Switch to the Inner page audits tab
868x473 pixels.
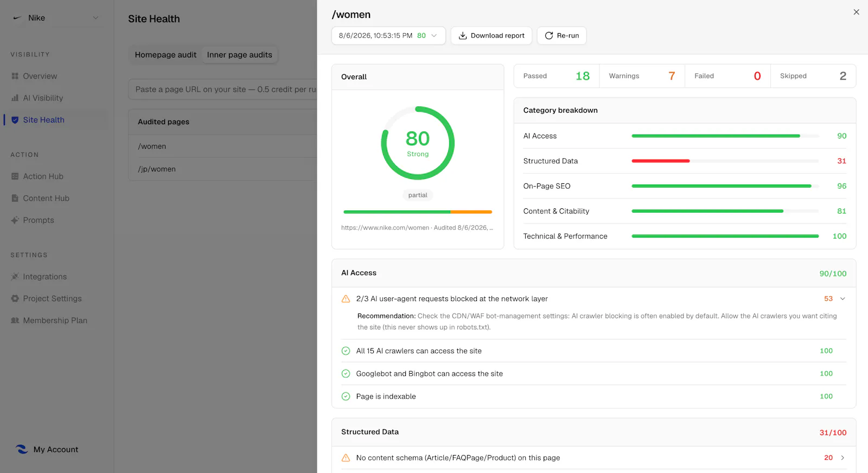(240, 55)
